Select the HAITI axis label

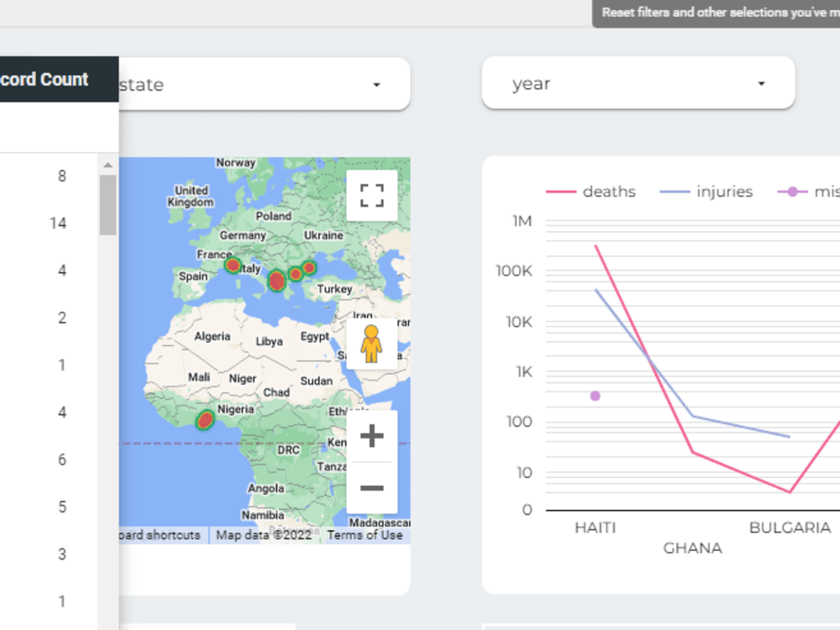pos(595,528)
